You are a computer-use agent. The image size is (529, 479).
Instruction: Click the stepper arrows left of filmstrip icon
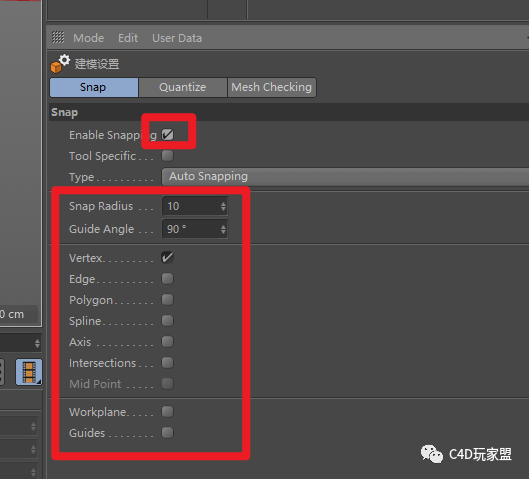(37, 343)
